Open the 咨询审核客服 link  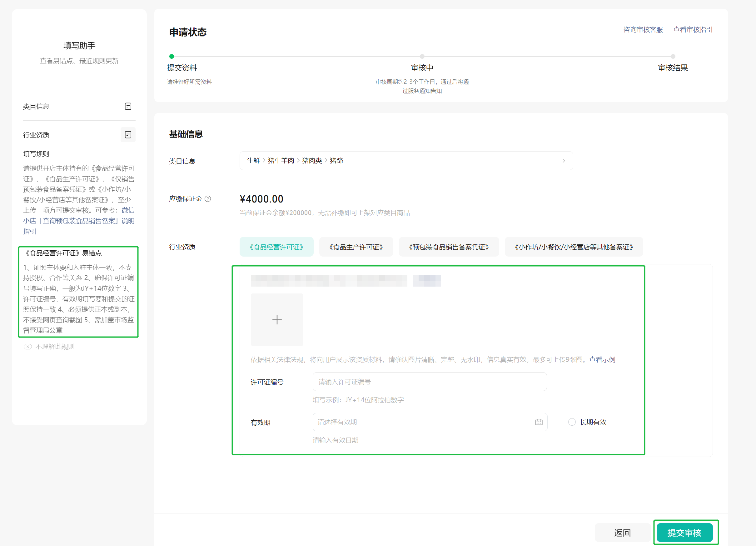click(643, 30)
